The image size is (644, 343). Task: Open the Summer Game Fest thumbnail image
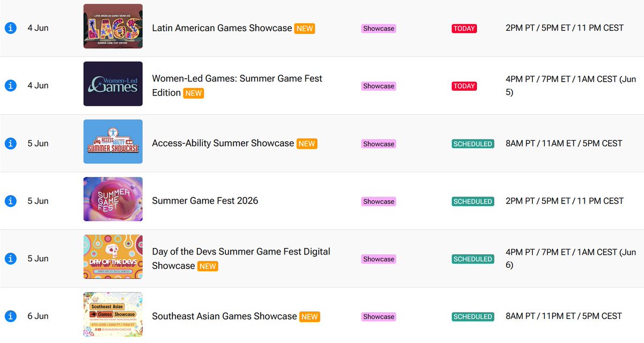[x=113, y=199]
